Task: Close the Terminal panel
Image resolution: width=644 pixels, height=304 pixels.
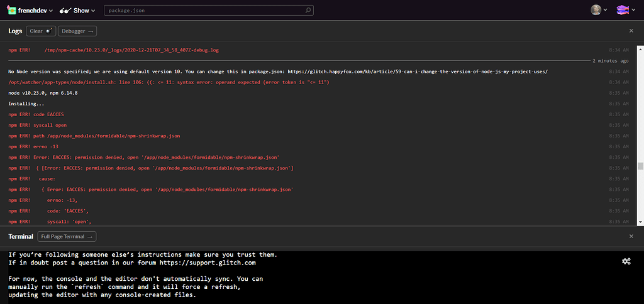Action: [631, 236]
